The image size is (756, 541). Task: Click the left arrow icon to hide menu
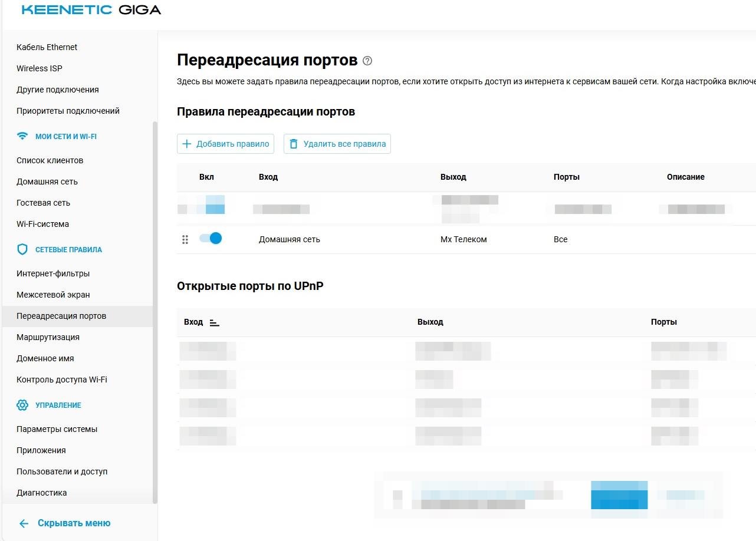(24, 523)
